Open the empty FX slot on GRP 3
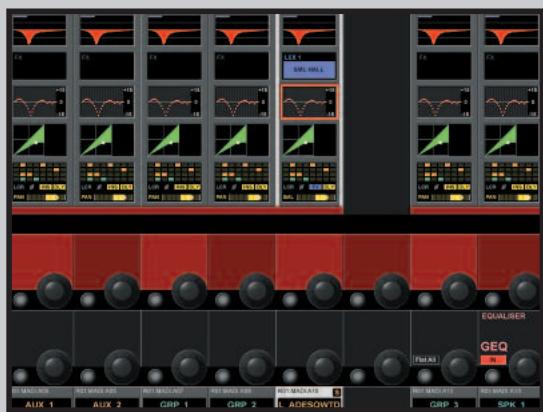 pos(444,66)
